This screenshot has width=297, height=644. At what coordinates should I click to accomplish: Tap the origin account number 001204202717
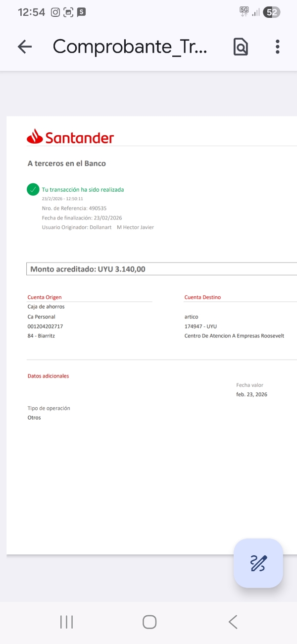45,326
